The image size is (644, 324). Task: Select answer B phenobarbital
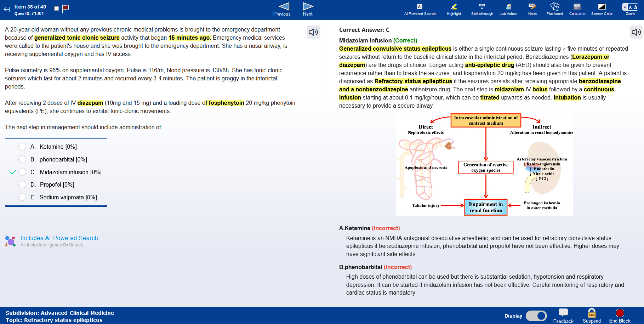click(x=22, y=159)
